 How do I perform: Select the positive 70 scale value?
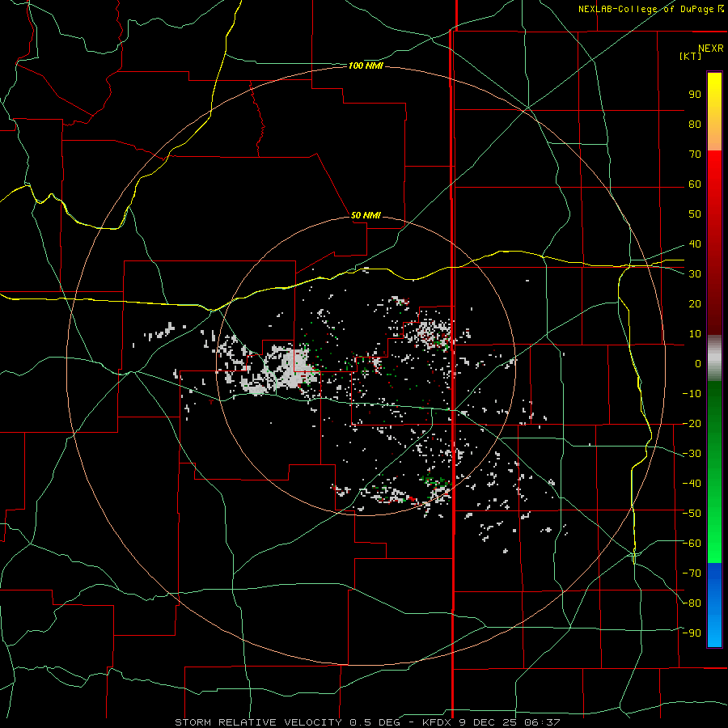[695, 154]
